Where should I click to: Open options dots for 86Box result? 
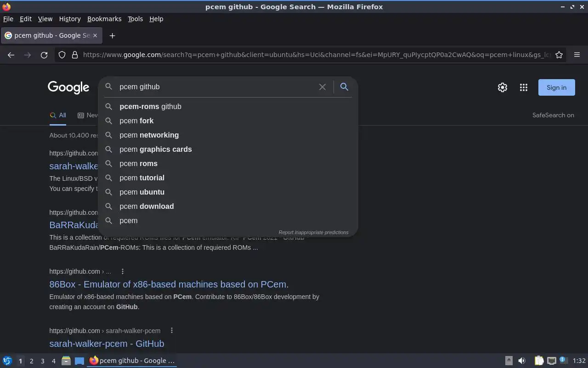[x=123, y=271]
